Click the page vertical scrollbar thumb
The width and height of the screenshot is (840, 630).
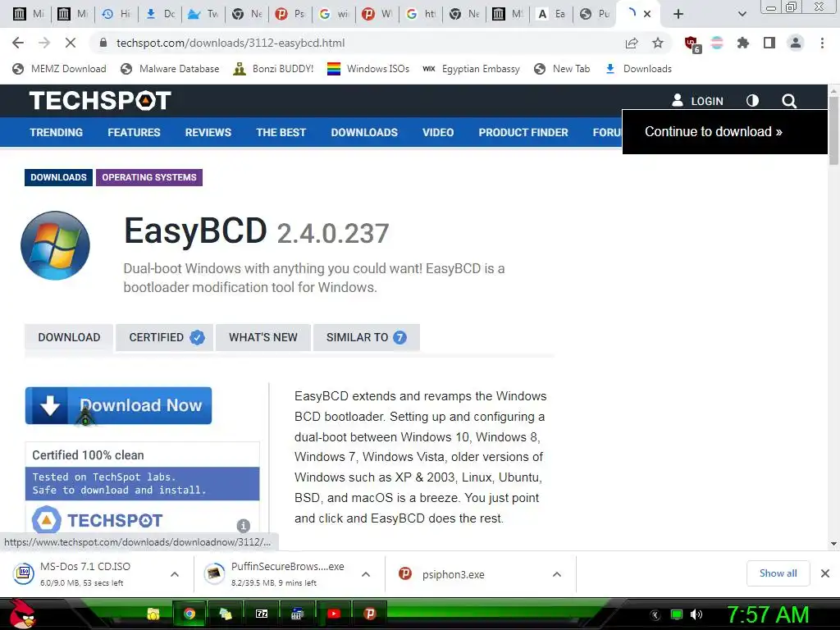[833, 130]
